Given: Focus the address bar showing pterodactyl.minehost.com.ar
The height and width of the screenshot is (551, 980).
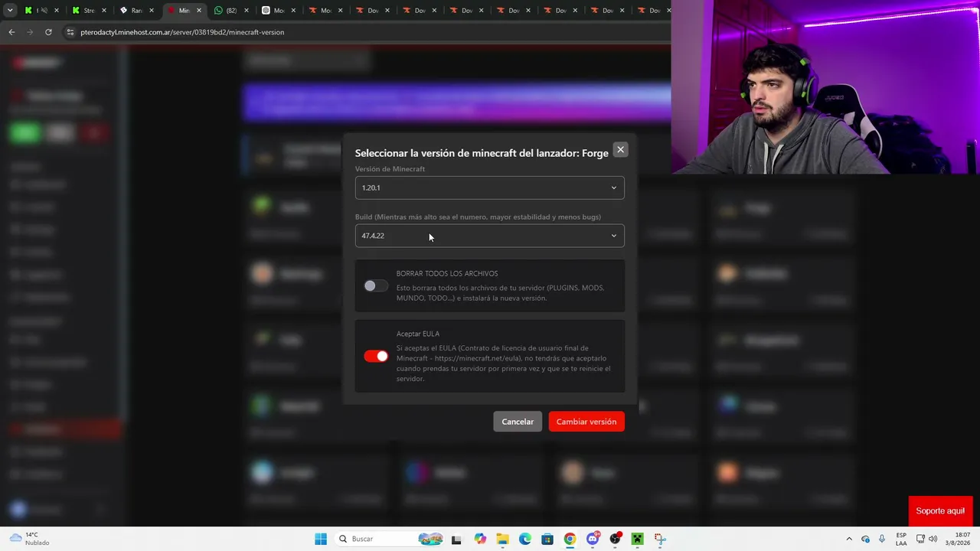Looking at the screenshot, I should click(367, 32).
